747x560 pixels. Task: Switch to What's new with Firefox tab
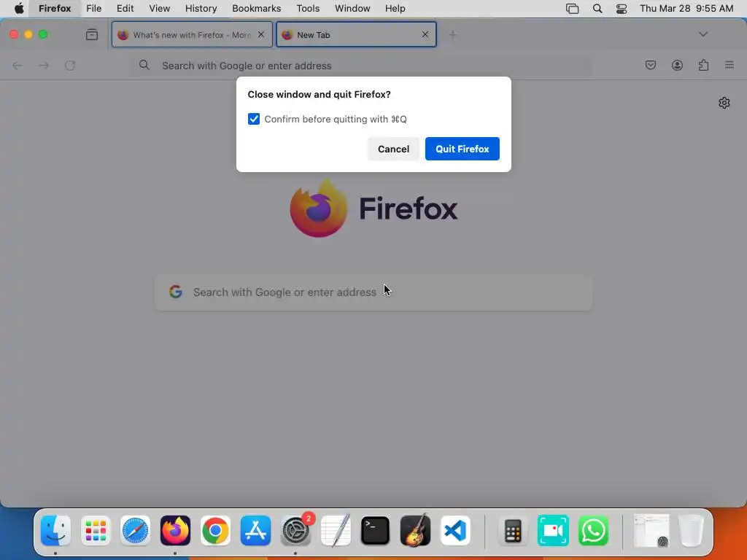click(x=192, y=35)
